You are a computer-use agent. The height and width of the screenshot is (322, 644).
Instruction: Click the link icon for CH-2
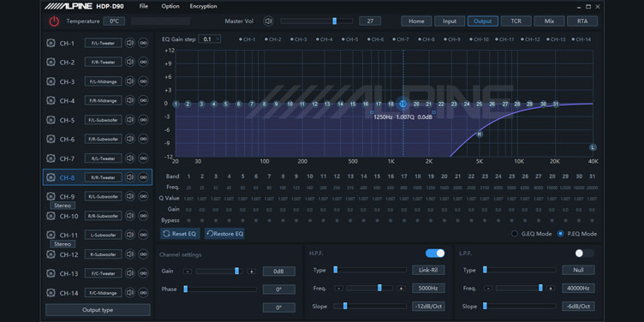pyautogui.click(x=143, y=62)
